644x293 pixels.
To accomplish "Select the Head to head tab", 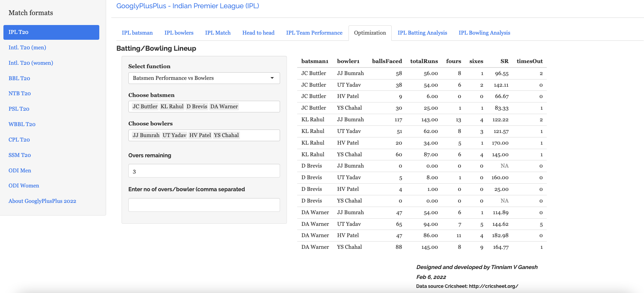I will [258, 33].
